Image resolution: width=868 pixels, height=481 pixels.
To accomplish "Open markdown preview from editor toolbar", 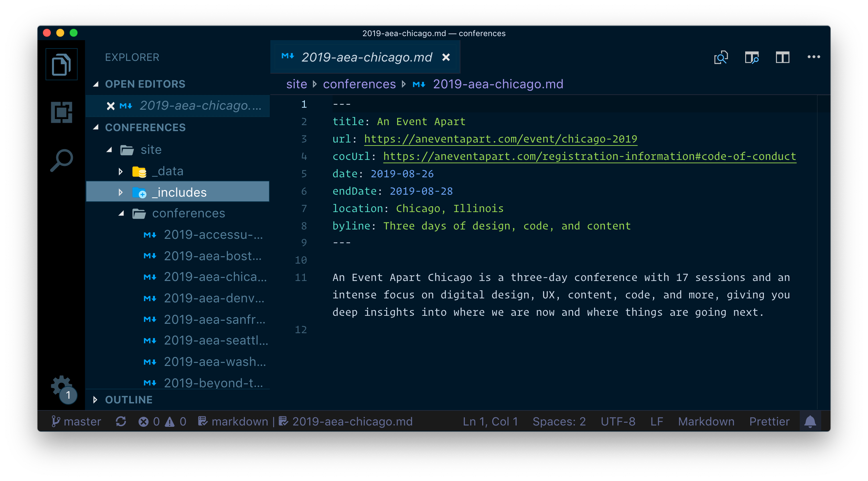I will pyautogui.click(x=721, y=58).
